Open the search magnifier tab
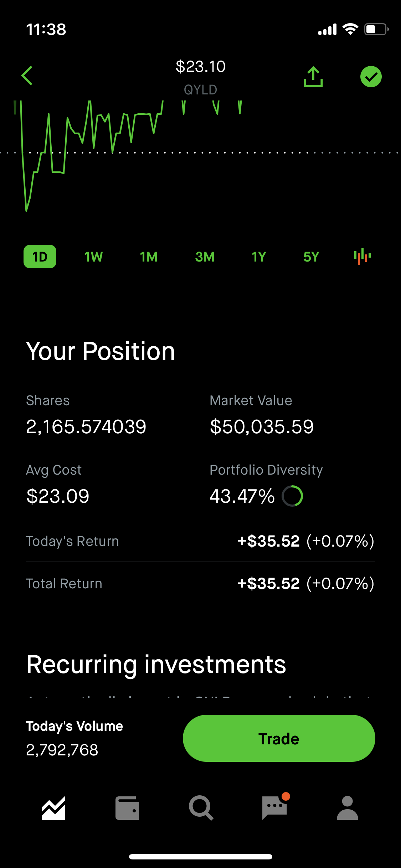 click(201, 808)
